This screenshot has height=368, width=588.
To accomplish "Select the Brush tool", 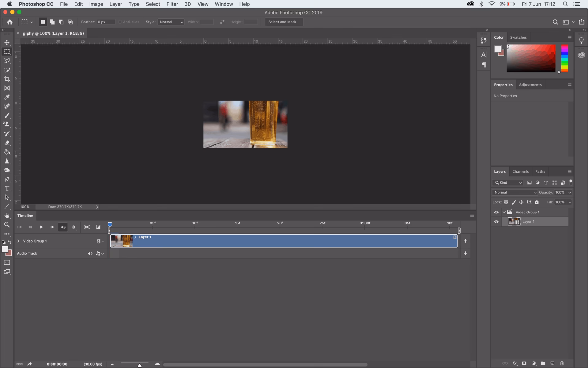I will pos(7,115).
